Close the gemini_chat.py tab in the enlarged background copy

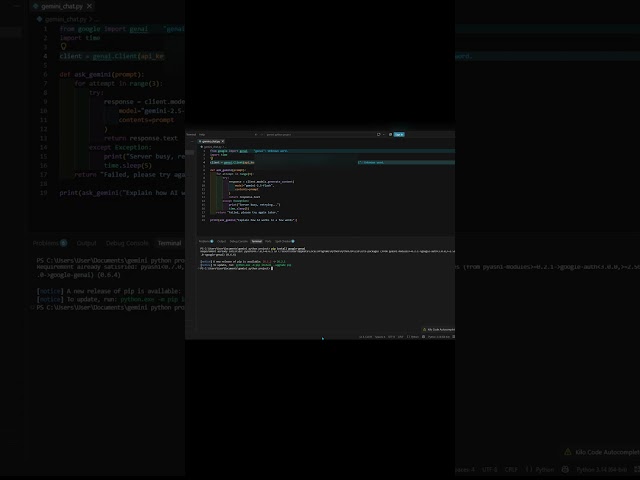click(x=89, y=6)
